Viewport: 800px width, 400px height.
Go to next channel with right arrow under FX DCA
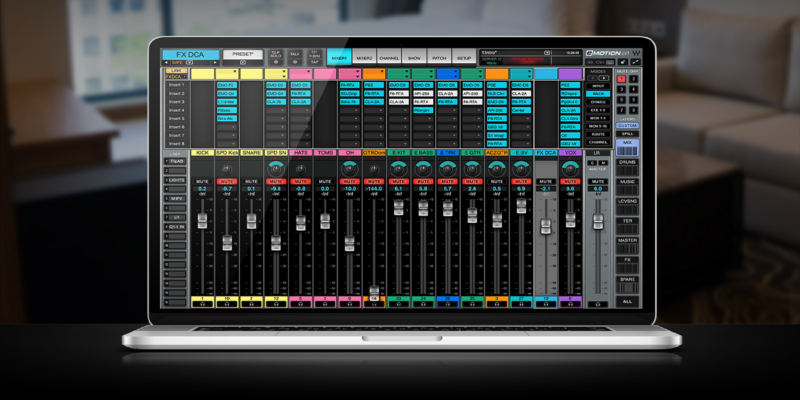(216, 63)
